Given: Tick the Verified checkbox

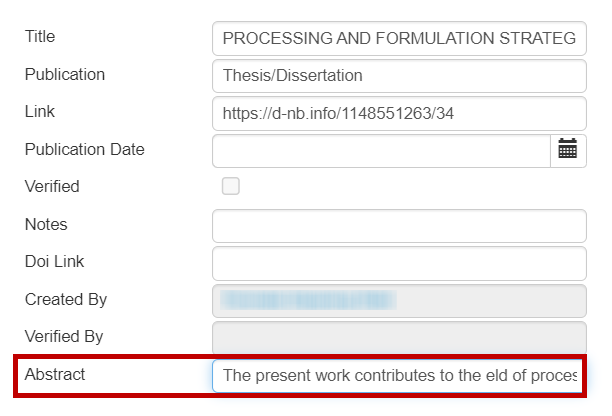Looking at the screenshot, I should (231, 186).
